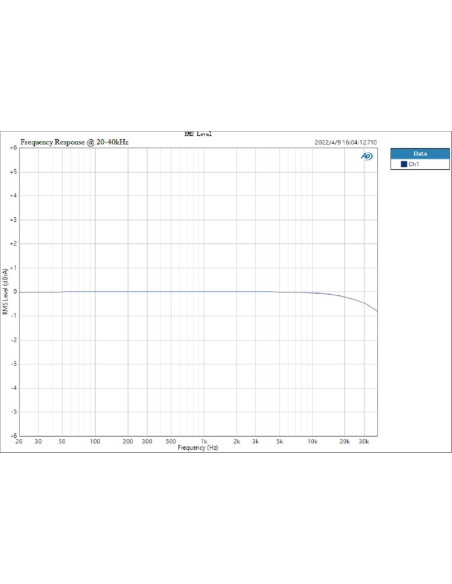Click the 200 tick on frequency axis
The width and height of the screenshot is (452, 584).
click(128, 441)
